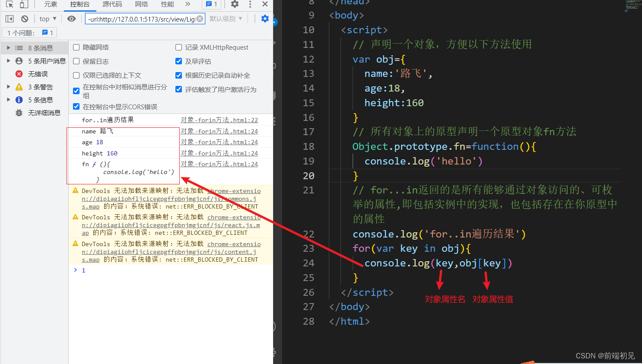Screen dimensions: 642x364
Task: Click the warning icon of first DevTools message
Action: tap(76, 190)
